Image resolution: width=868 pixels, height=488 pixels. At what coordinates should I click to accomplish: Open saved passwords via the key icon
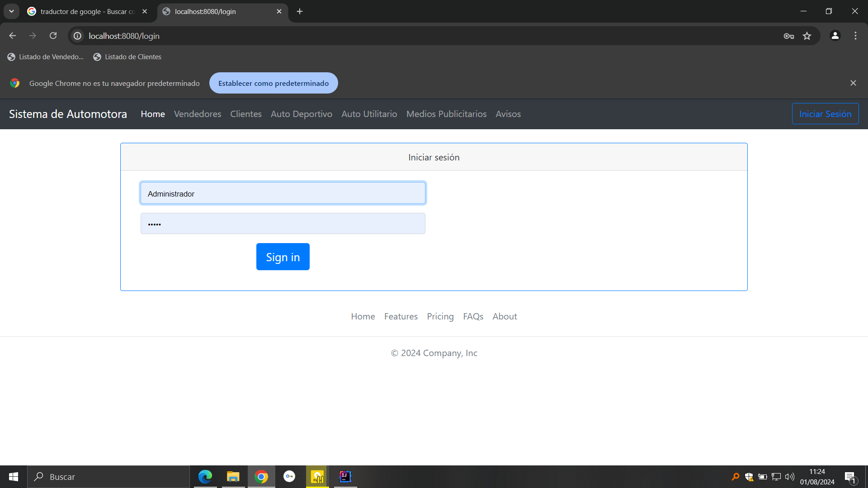[x=788, y=36]
